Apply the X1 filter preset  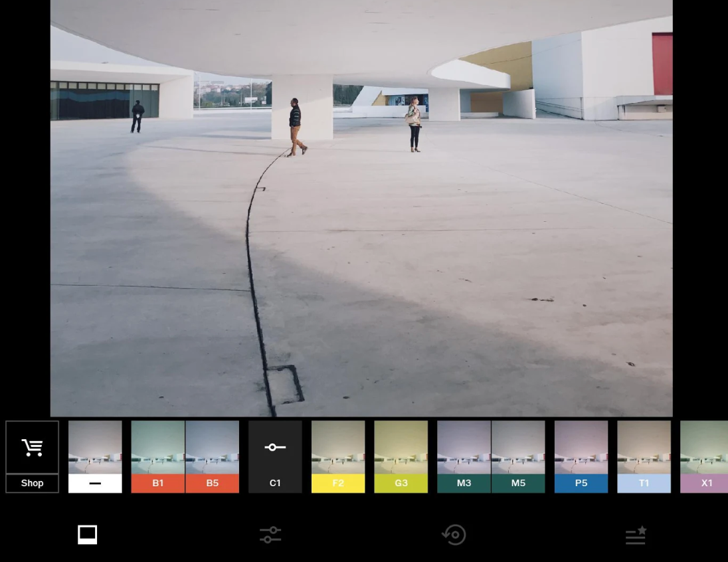704,456
